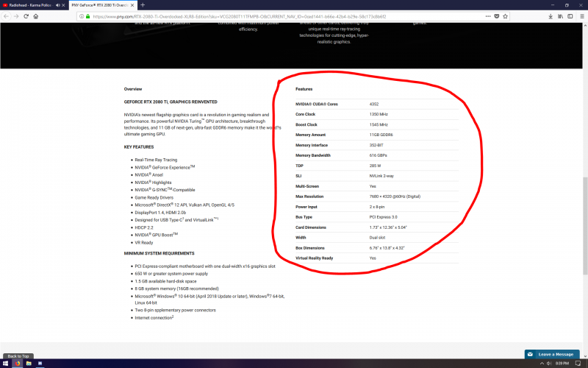The height and width of the screenshot is (368, 588).
Task: Mute the Radiohead tab audio
Action: coord(58,5)
